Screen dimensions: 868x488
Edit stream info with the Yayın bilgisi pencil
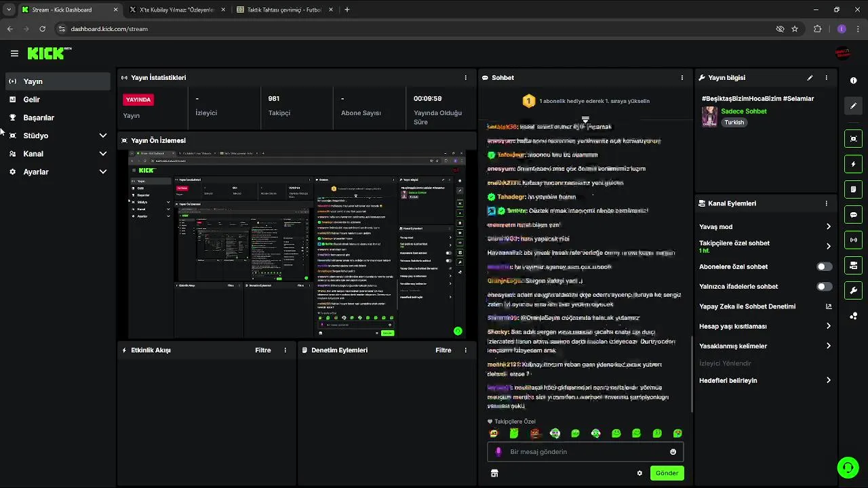(810, 78)
